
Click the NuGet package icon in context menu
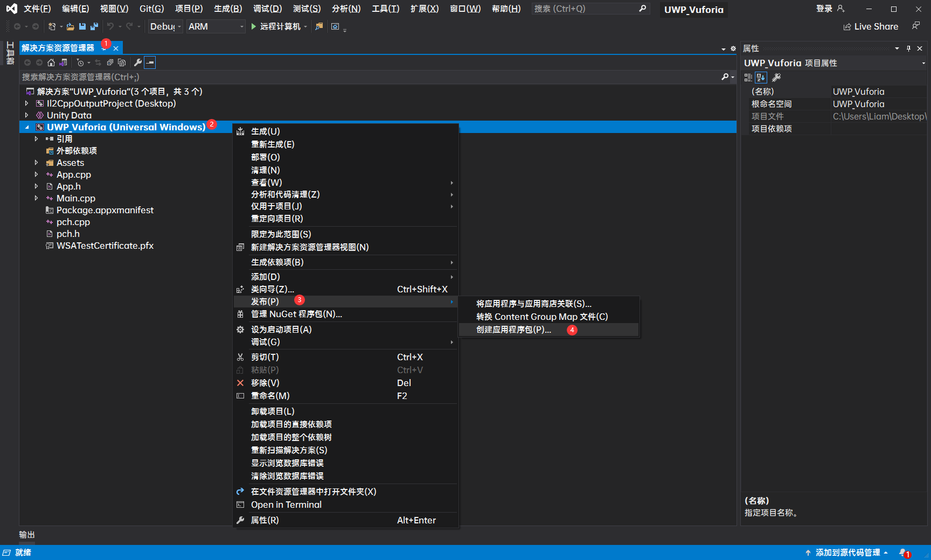click(x=240, y=314)
